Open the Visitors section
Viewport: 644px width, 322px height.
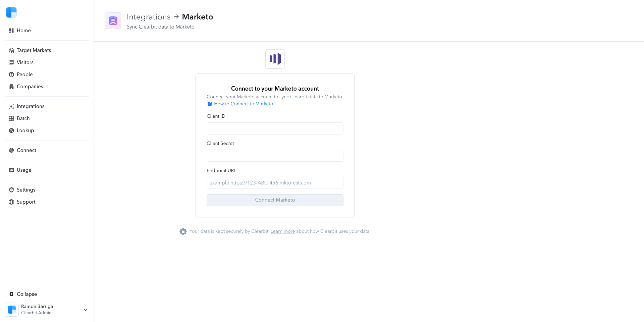tap(25, 62)
